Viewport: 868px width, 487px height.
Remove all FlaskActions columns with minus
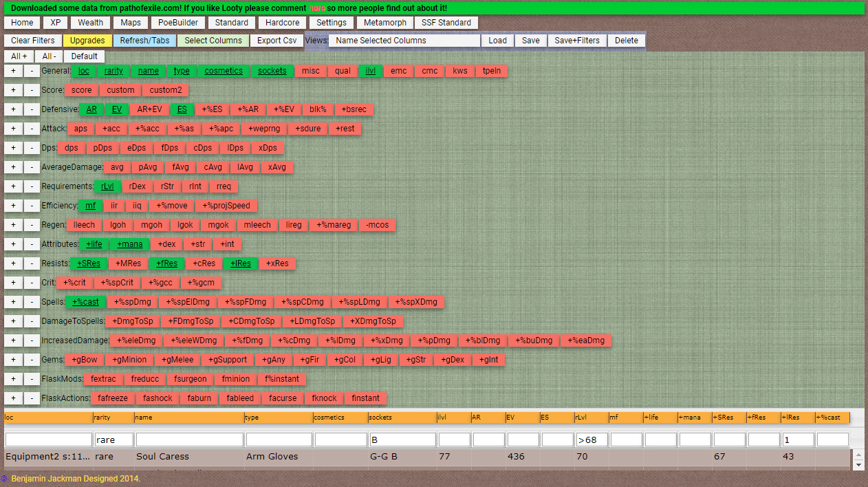pos(32,398)
